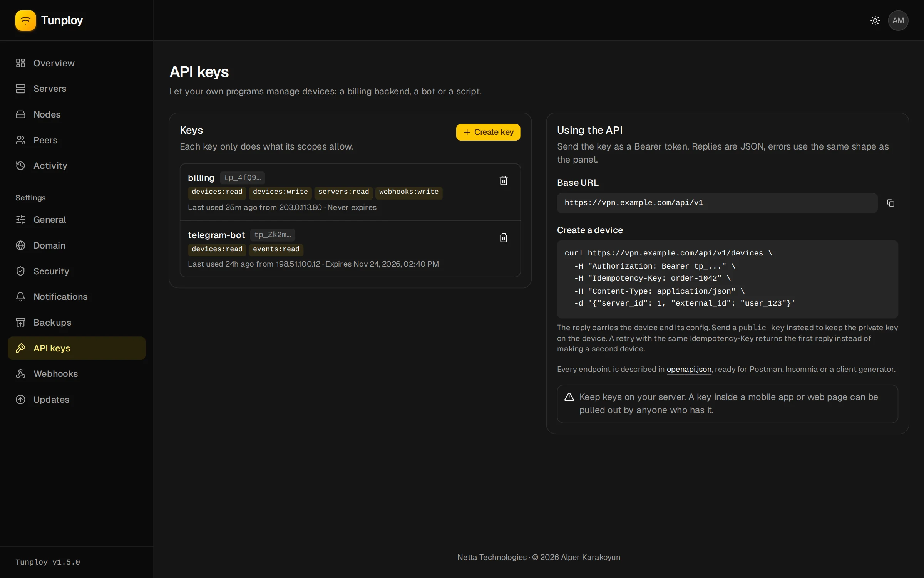Click the Backups archive icon
The height and width of the screenshot is (578, 924).
(x=20, y=323)
